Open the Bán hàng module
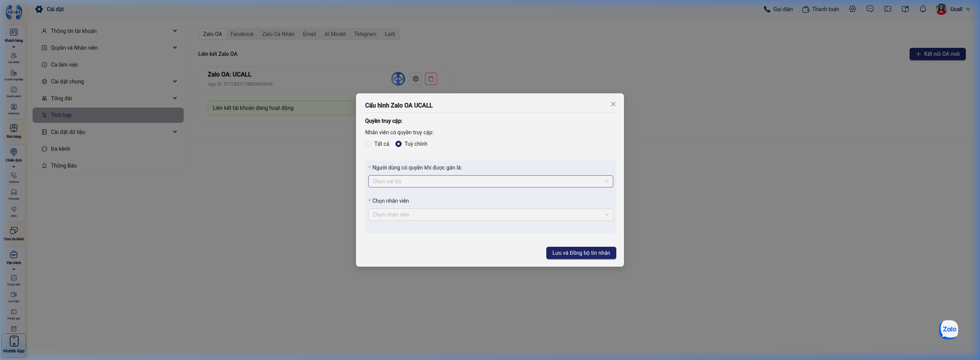This screenshot has width=980, height=360. point(14,131)
